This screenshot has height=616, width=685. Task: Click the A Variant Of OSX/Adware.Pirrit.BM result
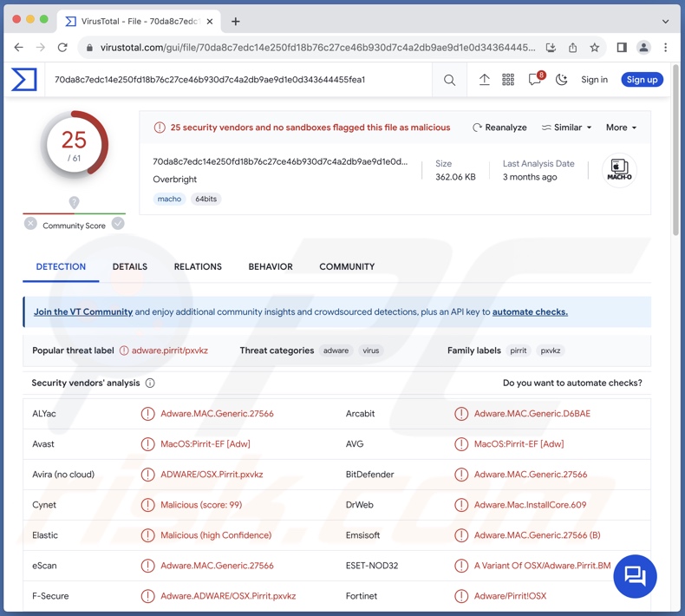click(542, 566)
